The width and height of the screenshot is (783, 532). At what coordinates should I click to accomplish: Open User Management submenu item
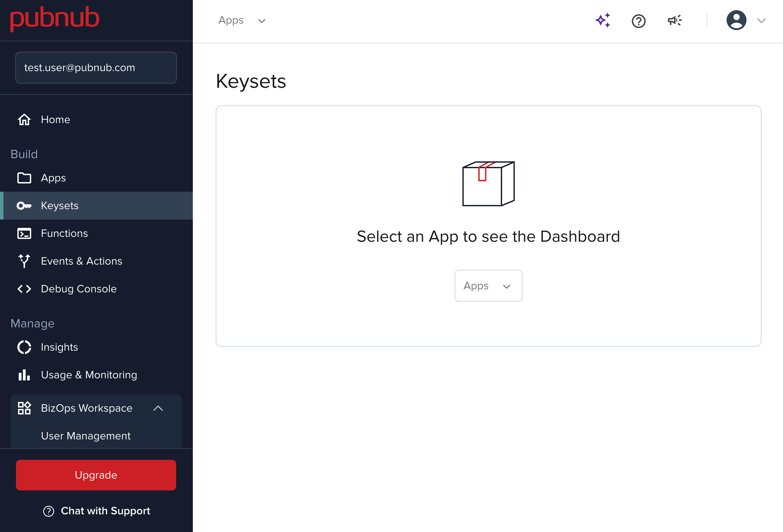(86, 436)
